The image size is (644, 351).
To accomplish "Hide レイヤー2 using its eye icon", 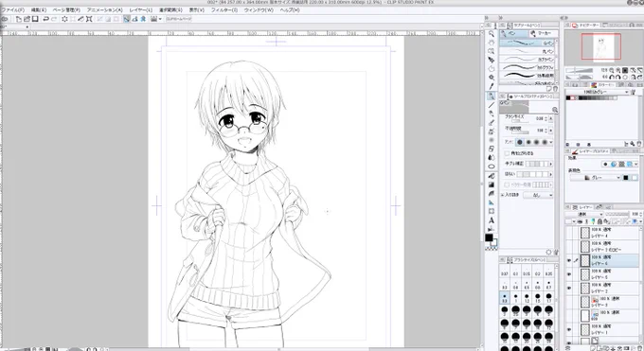I will (569, 289).
